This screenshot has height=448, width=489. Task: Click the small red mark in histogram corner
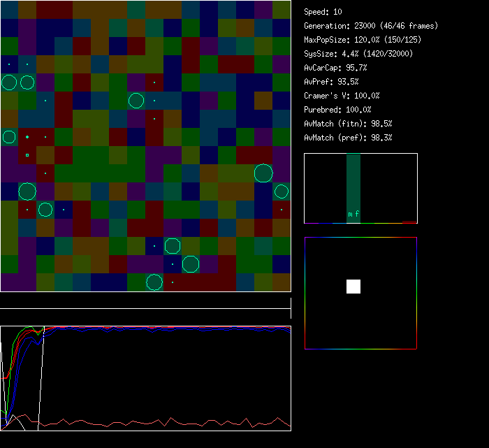409,222
